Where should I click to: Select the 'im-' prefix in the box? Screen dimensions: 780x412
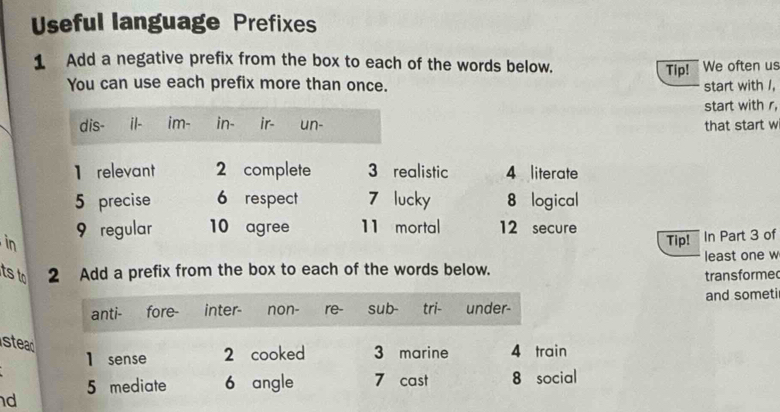[x=179, y=123]
